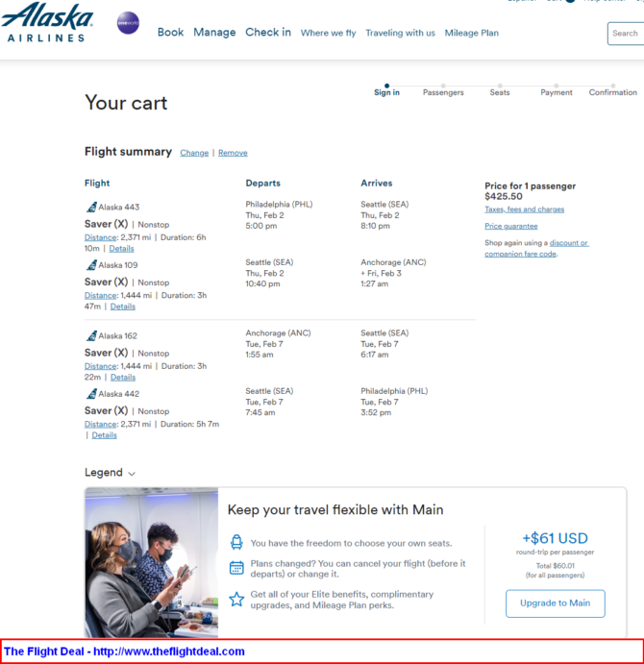Viewport: 644px width, 664px height.
Task: Click the Alaska 162 tail icon
Action: click(91, 335)
